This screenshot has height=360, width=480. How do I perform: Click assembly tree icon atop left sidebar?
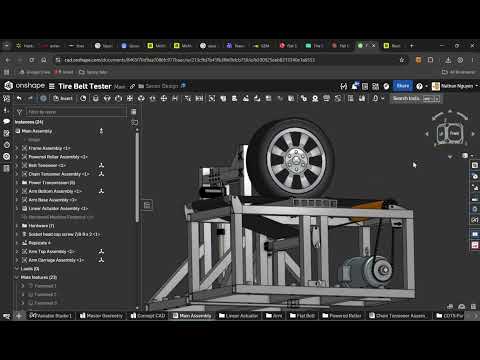click(x=6, y=98)
